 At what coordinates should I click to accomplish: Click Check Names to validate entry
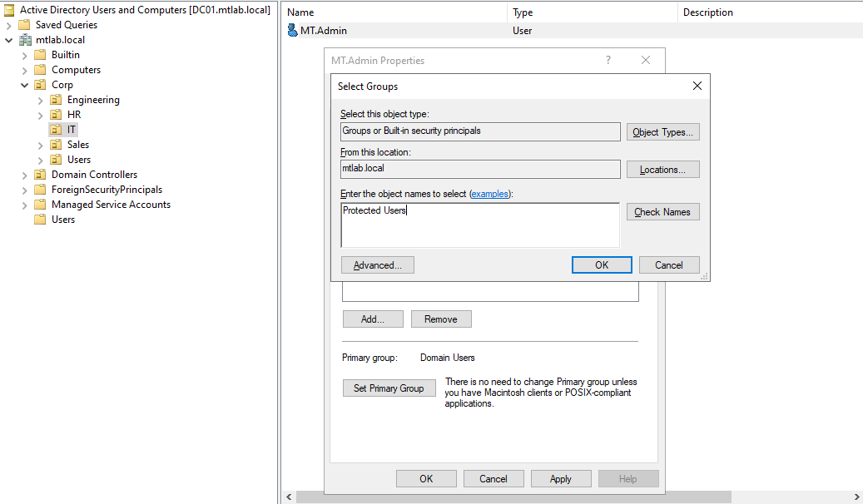(662, 212)
